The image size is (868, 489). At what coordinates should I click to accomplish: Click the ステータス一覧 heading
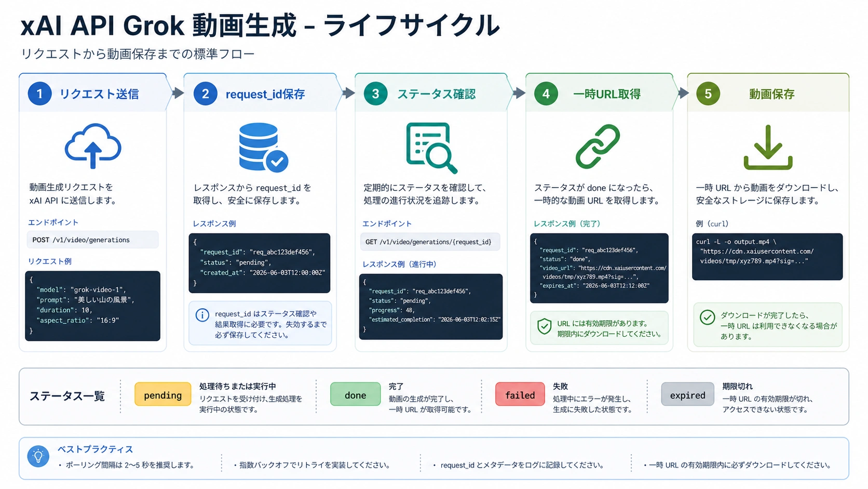click(x=67, y=396)
